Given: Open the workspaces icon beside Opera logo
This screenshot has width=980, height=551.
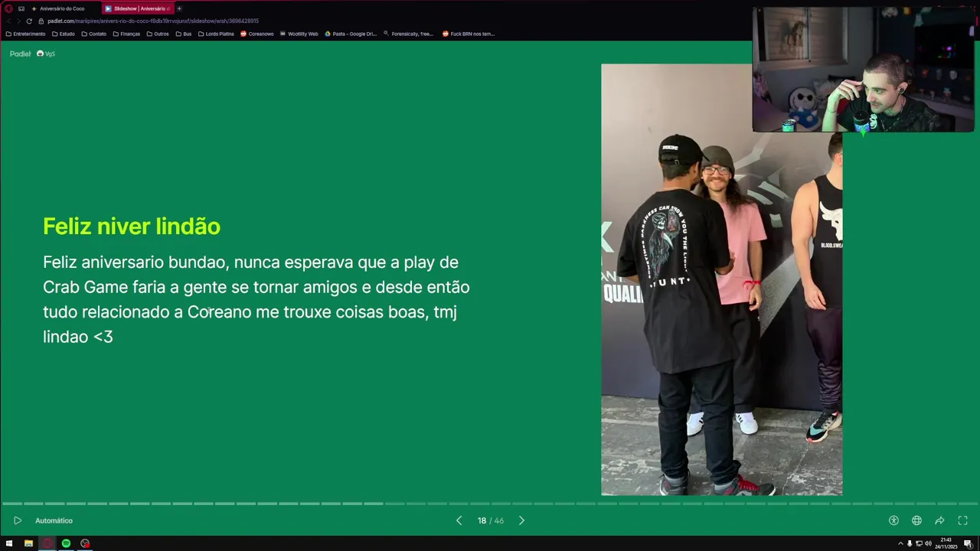Looking at the screenshot, I should tap(21, 8).
